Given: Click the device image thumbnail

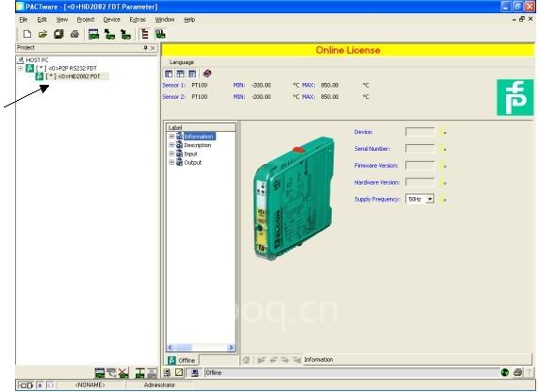Looking at the screenshot, I should click(294, 198).
